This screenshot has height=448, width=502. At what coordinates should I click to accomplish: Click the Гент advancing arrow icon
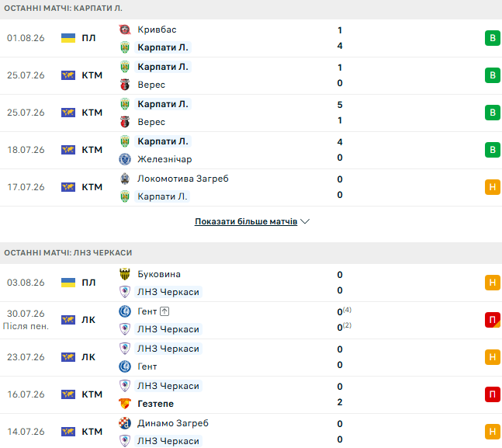click(164, 311)
